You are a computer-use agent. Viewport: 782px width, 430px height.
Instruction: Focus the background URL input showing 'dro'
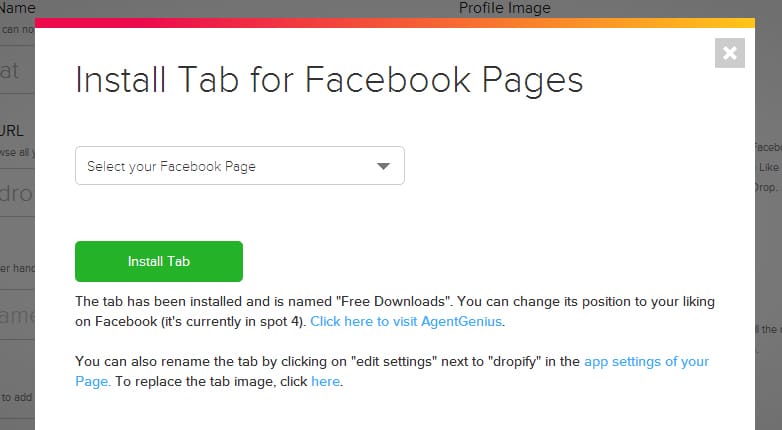17,193
